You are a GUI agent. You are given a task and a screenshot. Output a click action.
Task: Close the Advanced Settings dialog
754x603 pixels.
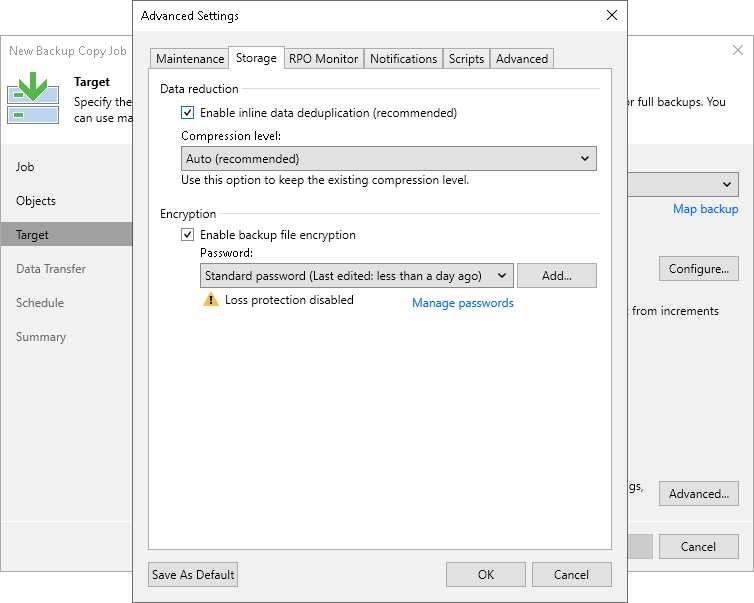point(612,16)
